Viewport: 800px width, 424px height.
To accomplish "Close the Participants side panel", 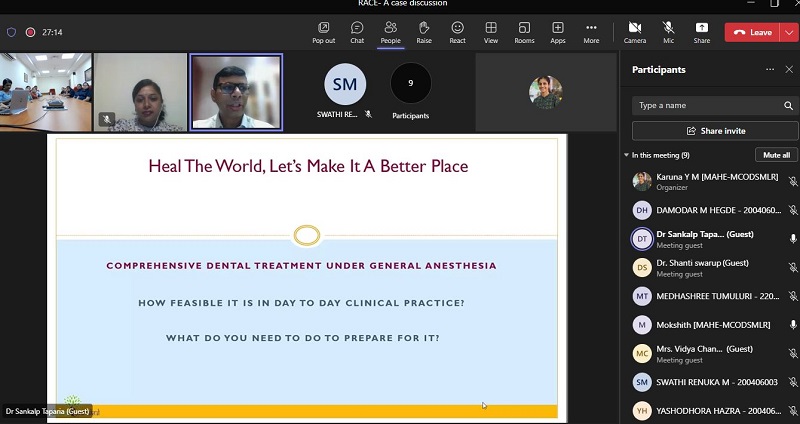I will click(788, 70).
